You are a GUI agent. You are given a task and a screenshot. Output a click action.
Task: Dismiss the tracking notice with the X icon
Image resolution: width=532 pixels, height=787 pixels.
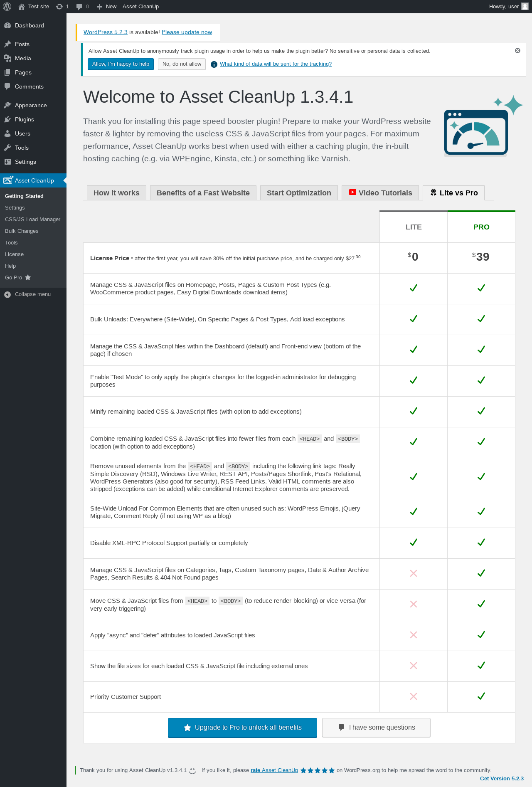pyautogui.click(x=517, y=51)
